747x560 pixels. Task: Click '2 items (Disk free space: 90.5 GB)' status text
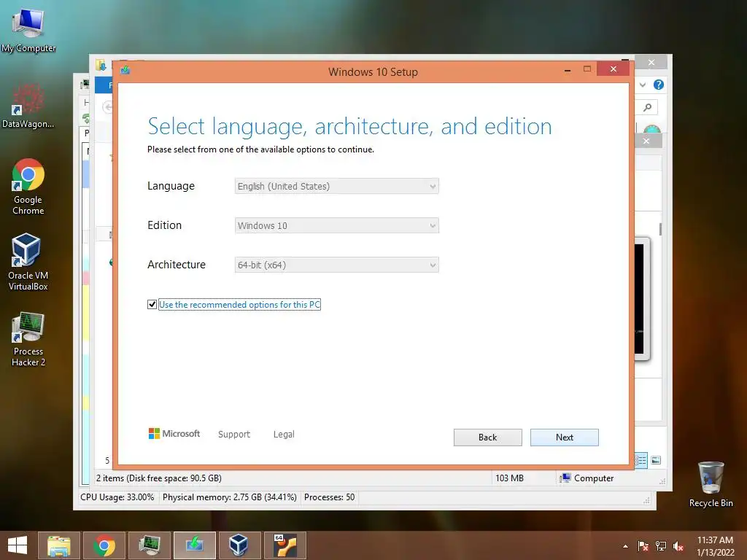(158, 478)
